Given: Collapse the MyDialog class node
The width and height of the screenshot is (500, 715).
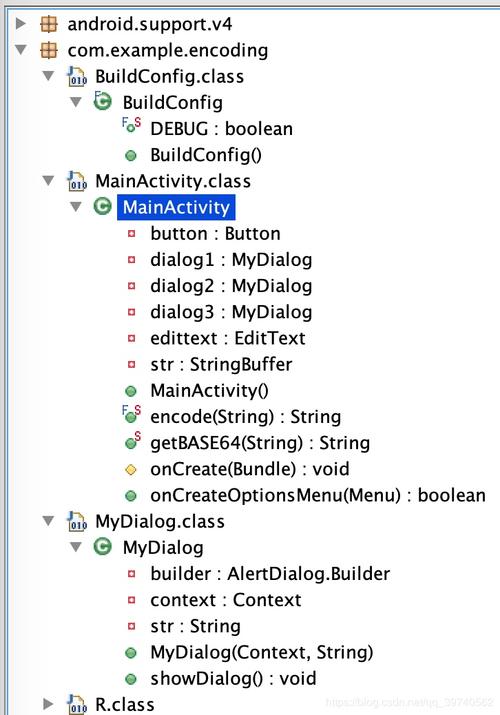Looking at the screenshot, I should (x=76, y=547).
